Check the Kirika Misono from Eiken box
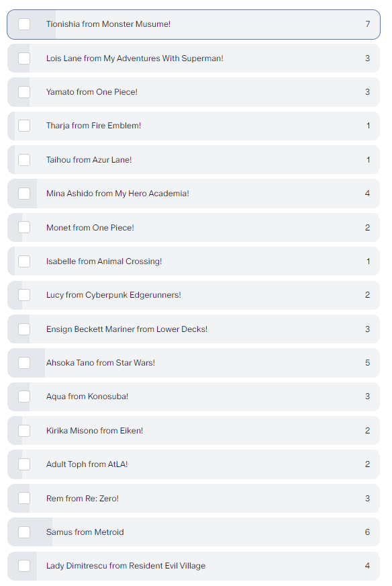The height and width of the screenshot is (586, 392). pos(24,431)
